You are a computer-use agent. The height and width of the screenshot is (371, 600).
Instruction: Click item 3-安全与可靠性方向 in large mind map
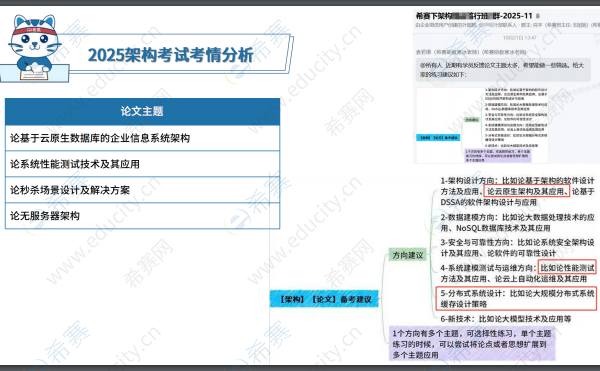517,248
